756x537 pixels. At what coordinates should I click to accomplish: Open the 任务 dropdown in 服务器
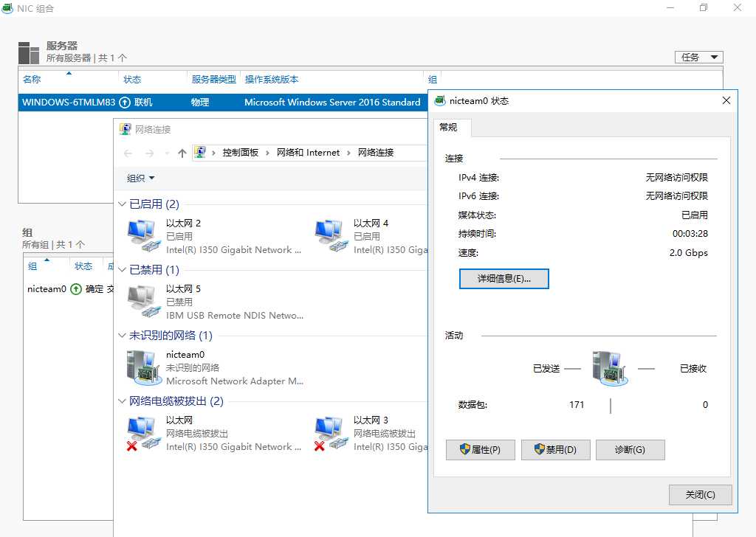coord(698,58)
